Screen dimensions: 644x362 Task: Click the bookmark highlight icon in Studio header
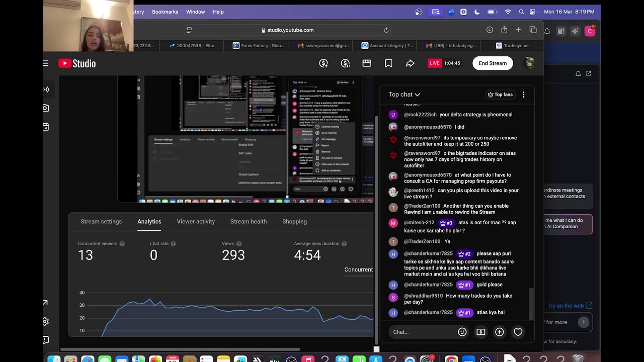click(388, 63)
